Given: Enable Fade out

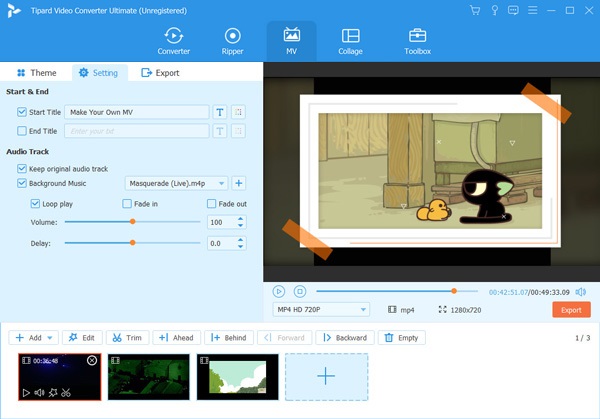Looking at the screenshot, I should coord(211,204).
